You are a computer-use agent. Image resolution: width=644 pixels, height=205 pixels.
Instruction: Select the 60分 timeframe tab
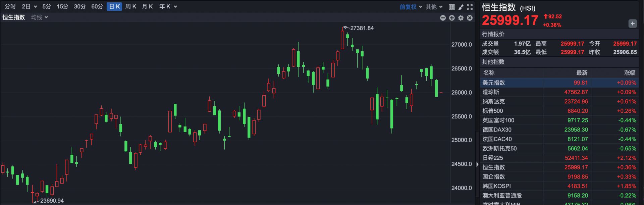coord(97,7)
